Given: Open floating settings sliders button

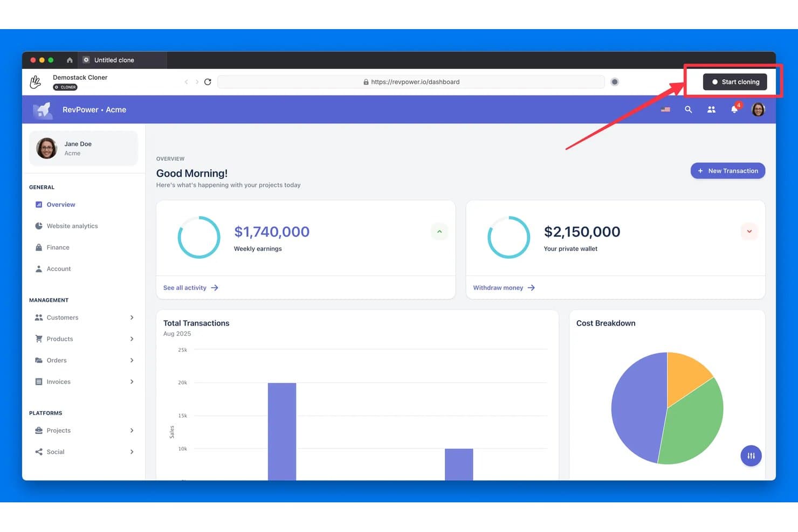Looking at the screenshot, I should click(751, 456).
